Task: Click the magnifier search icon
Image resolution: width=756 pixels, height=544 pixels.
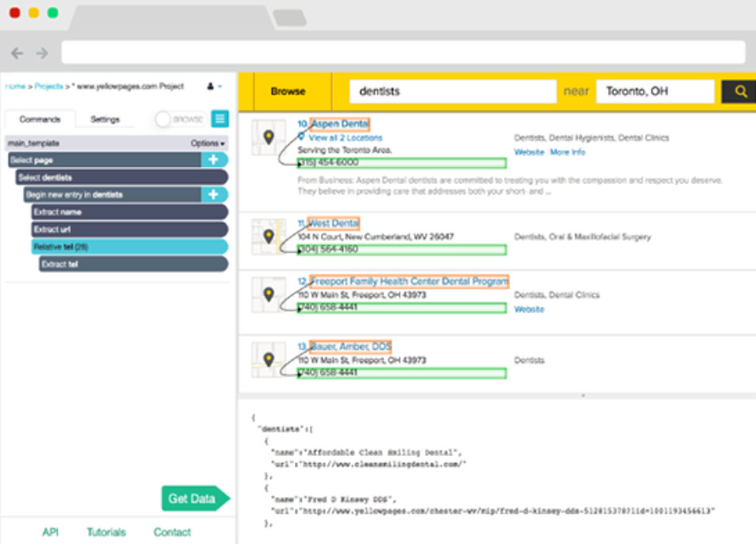Action: coord(740,91)
